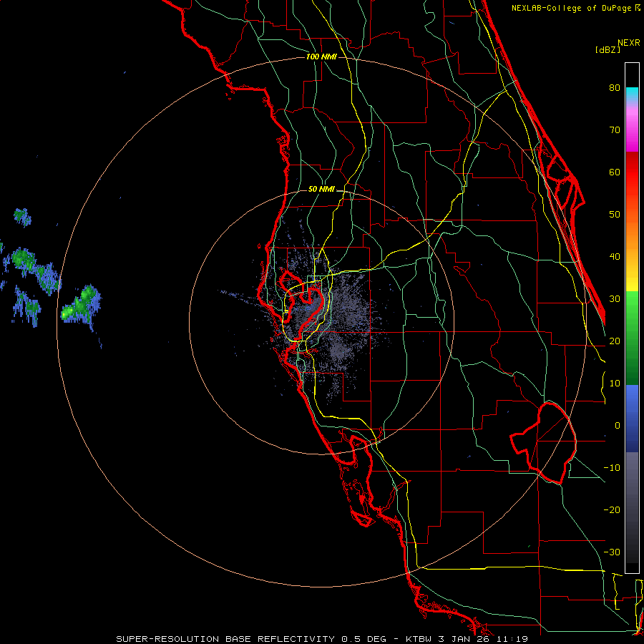Click the Lake Okeechobee outline
The height and width of the screenshot is (644, 644).
coord(542,443)
